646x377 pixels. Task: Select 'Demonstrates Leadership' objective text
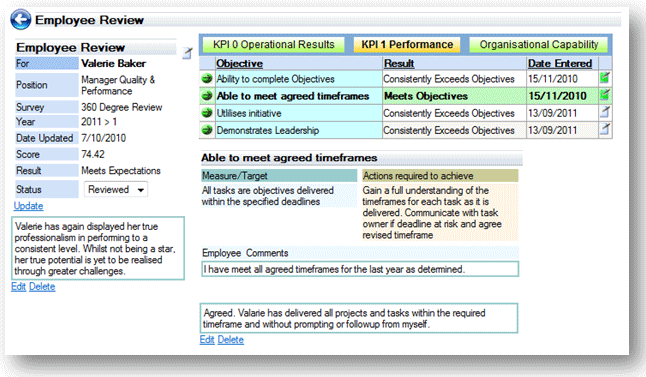(268, 130)
